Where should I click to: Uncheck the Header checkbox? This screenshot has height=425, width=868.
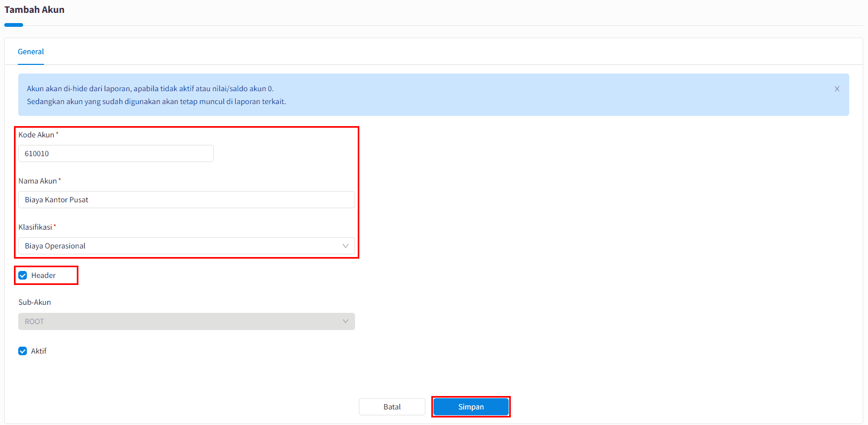[x=23, y=275]
